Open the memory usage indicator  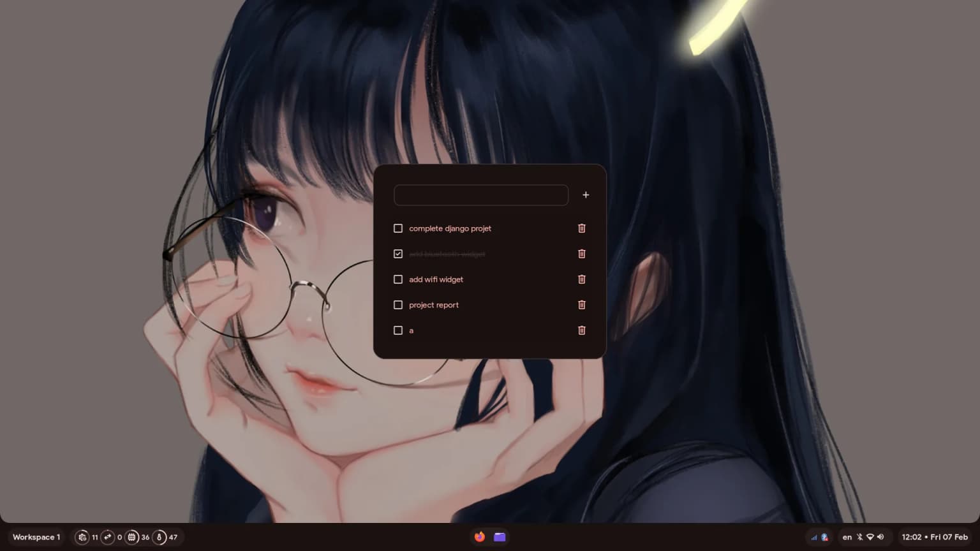(x=131, y=537)
